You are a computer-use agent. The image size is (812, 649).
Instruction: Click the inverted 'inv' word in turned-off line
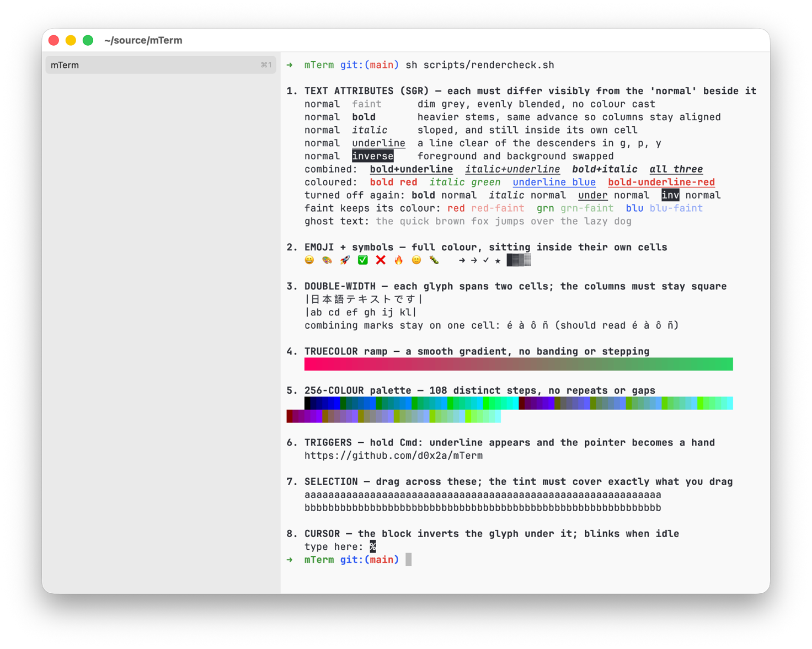670,195
